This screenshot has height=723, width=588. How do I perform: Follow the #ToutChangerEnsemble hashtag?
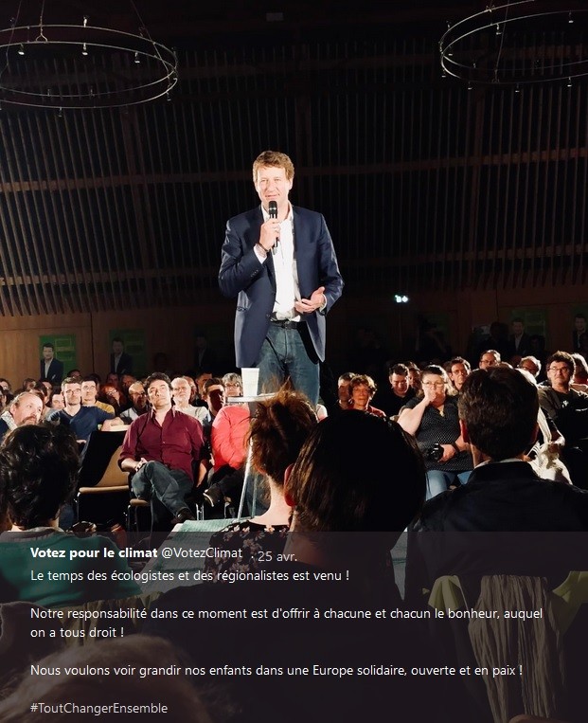99,708
